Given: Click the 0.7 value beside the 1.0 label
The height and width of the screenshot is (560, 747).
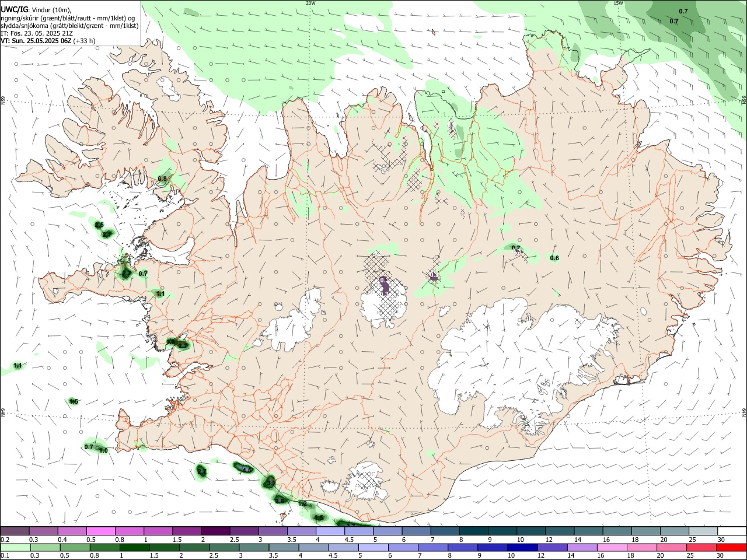Looking at the screenshot, I should 89,447.
